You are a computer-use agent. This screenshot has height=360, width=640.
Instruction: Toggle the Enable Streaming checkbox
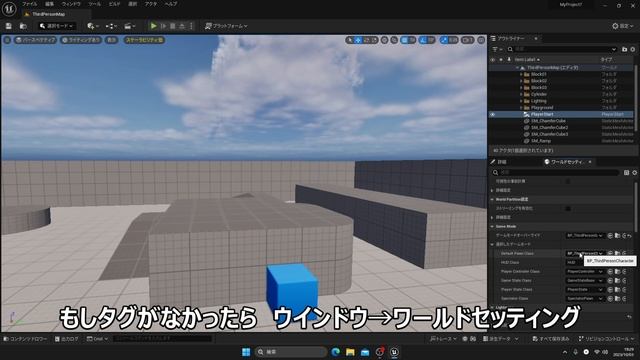568,209
